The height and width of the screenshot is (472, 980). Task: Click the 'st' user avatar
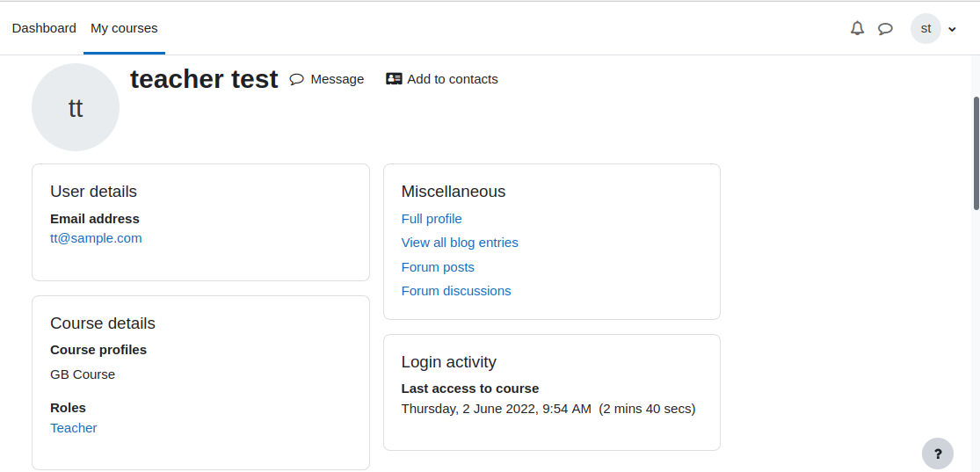pyautogui.click(x=926, y=29)
